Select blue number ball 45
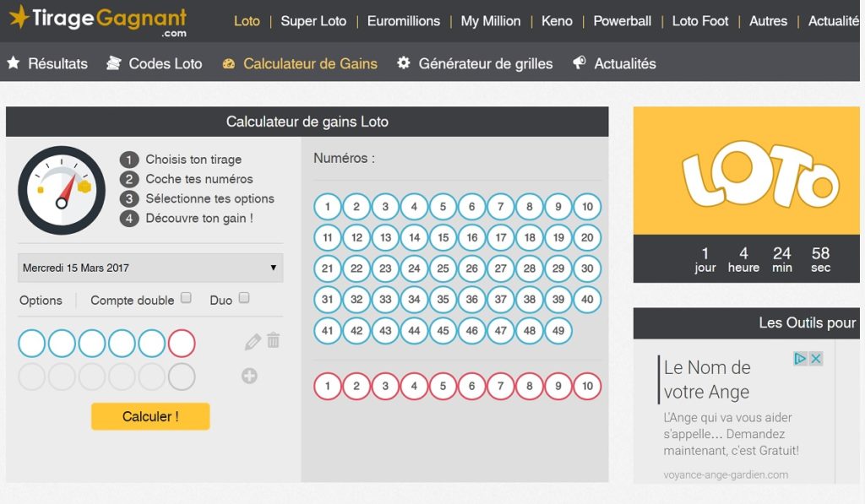The height and width of the screenshot is (504, 865). (x=443, y=331)
